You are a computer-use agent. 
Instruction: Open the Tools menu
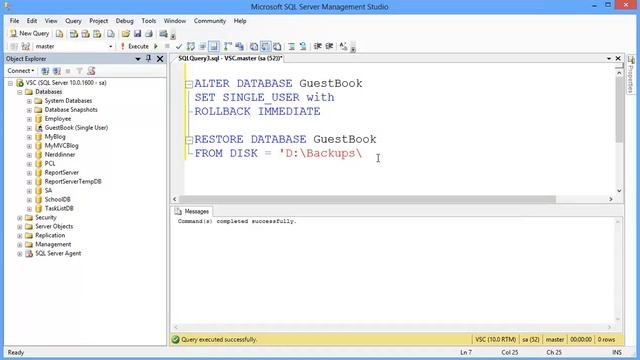pos(149,21)
